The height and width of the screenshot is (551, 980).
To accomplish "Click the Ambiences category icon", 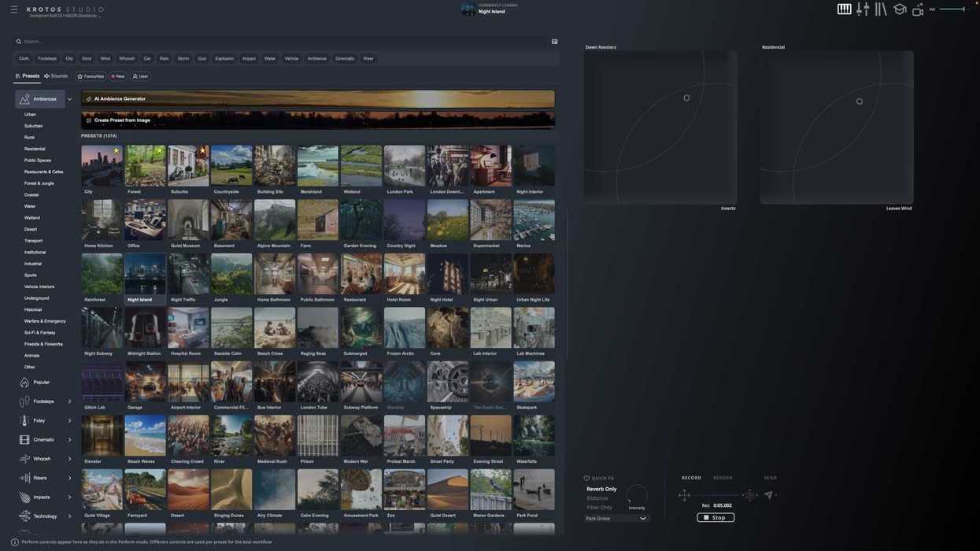I will click(24, 99).
